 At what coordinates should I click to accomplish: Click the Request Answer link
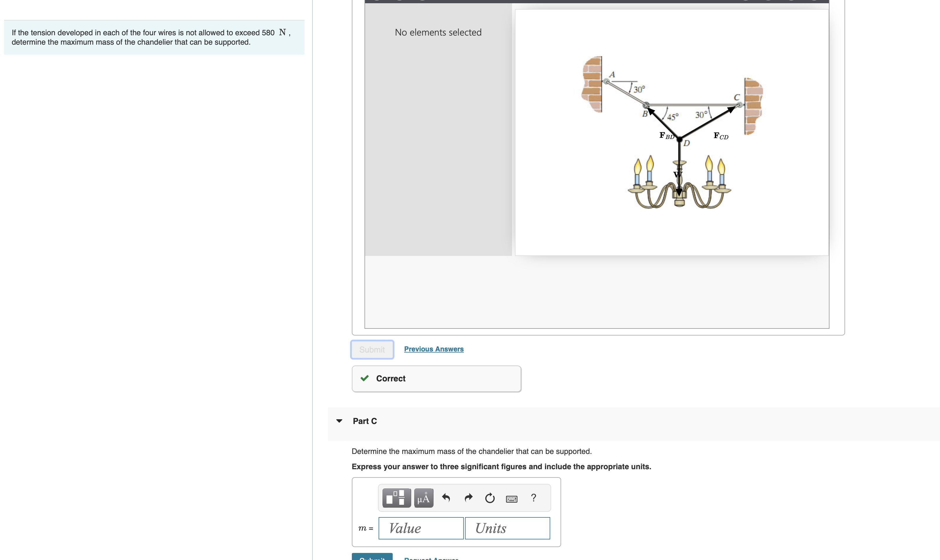point(431,558)
